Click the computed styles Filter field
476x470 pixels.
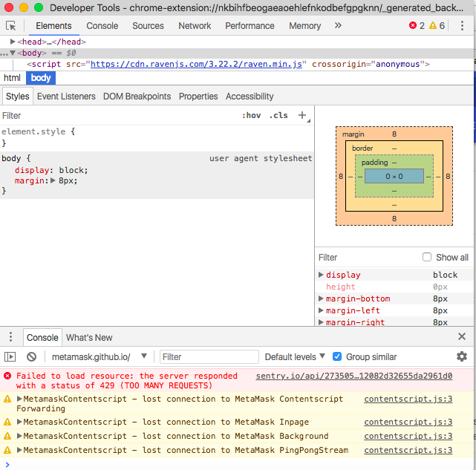pos(368,258)
